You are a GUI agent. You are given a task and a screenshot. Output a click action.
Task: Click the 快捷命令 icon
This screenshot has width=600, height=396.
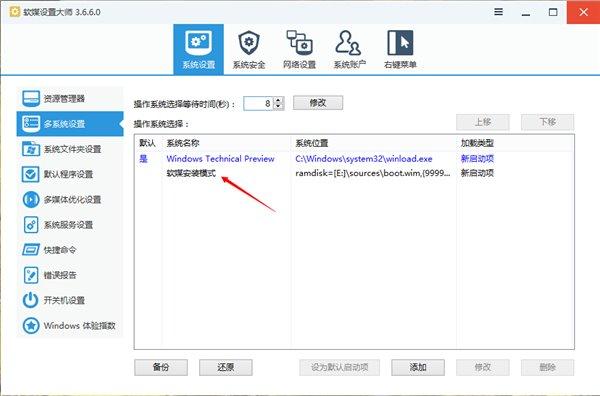[x=31, y=250]
